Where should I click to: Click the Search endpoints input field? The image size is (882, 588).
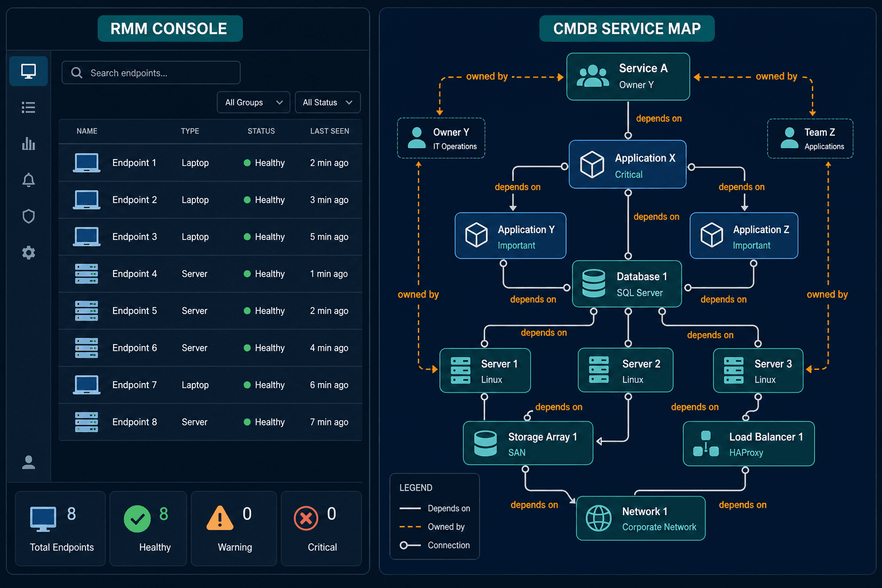pos(151,73)
